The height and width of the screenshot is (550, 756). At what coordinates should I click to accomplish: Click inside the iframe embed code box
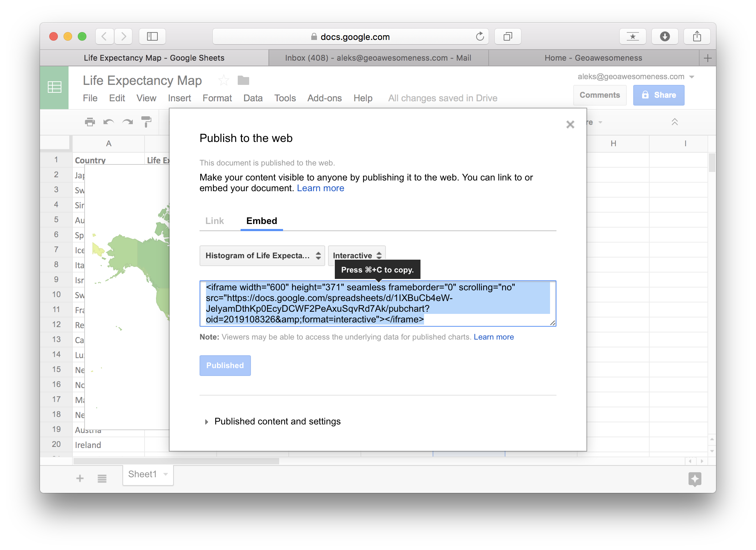pos(377,303)
